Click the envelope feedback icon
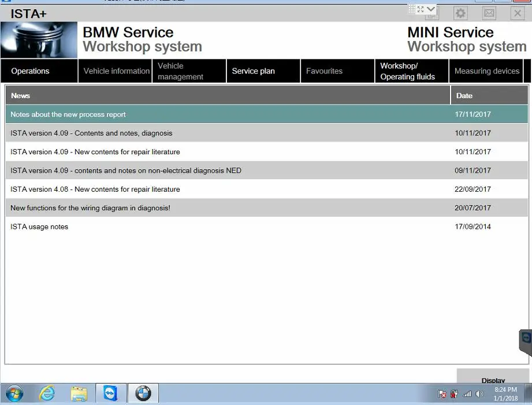The height and width of the screenshot is (405, 532). 489,14
